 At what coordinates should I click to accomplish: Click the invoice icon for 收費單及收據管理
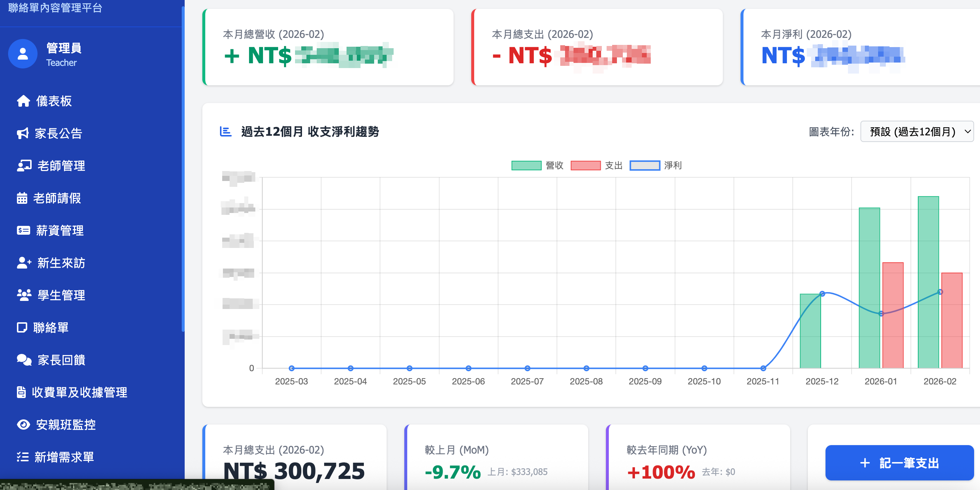point(21,392)
